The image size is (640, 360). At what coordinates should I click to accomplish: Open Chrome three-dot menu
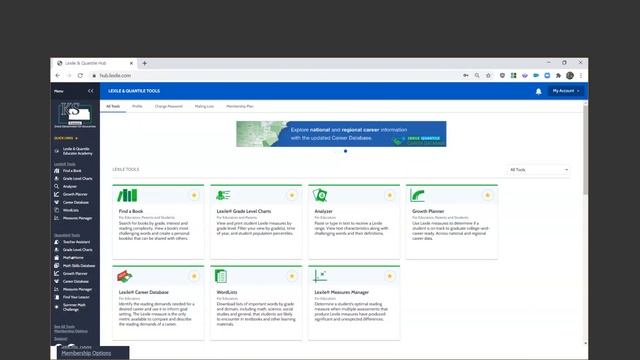581,76
